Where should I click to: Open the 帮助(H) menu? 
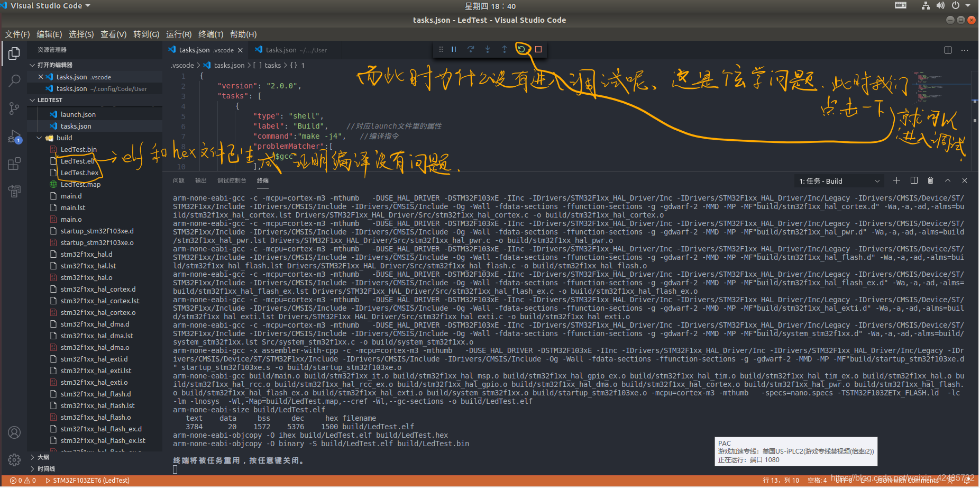pos(243,34)
